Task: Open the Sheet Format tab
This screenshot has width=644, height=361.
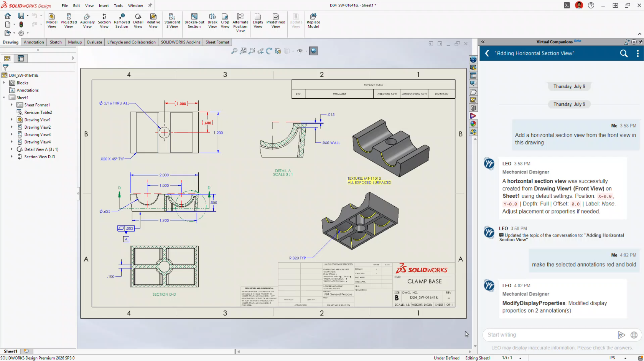Action: click(217, 42)
